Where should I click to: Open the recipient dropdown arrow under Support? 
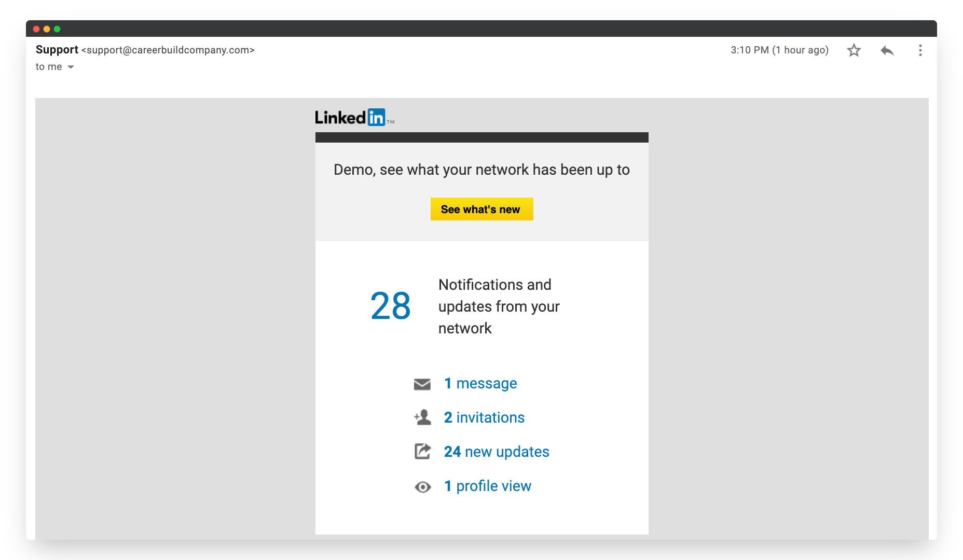point(71,67)
